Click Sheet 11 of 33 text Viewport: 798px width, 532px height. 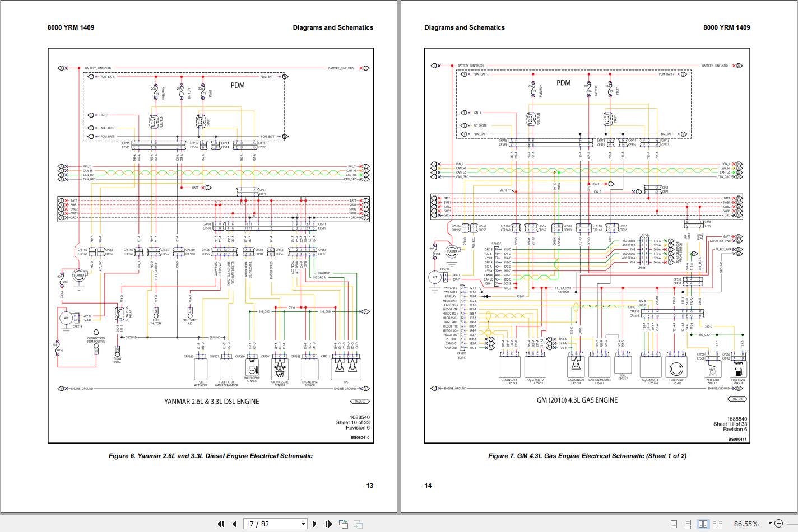click(x=730, y=424)
